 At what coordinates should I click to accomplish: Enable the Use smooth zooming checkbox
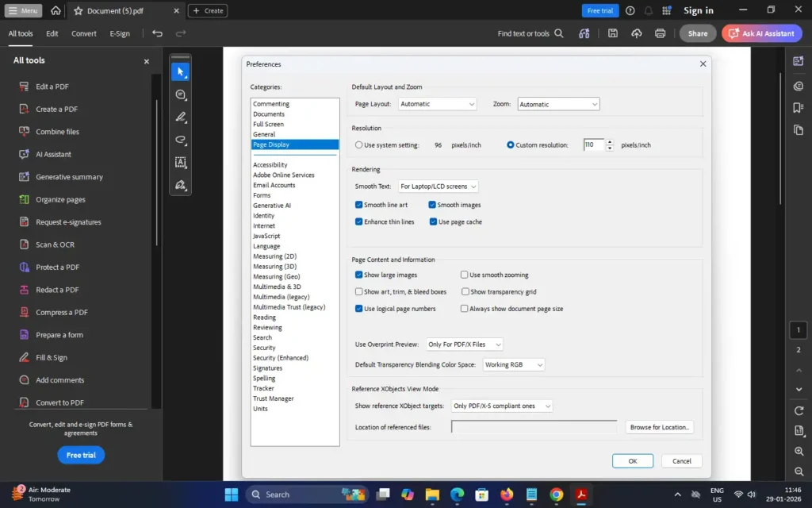coord(465,274)
